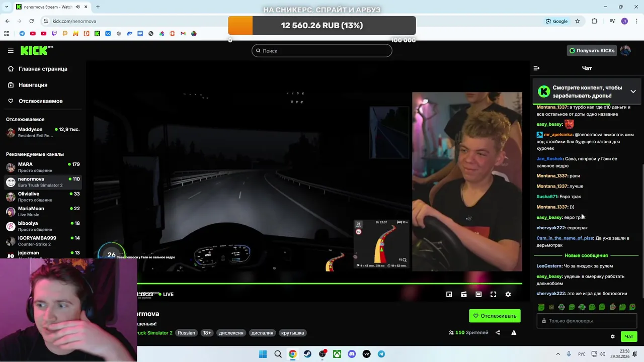
Task: Open MARA recommended channel
Action: click(43, 167)
